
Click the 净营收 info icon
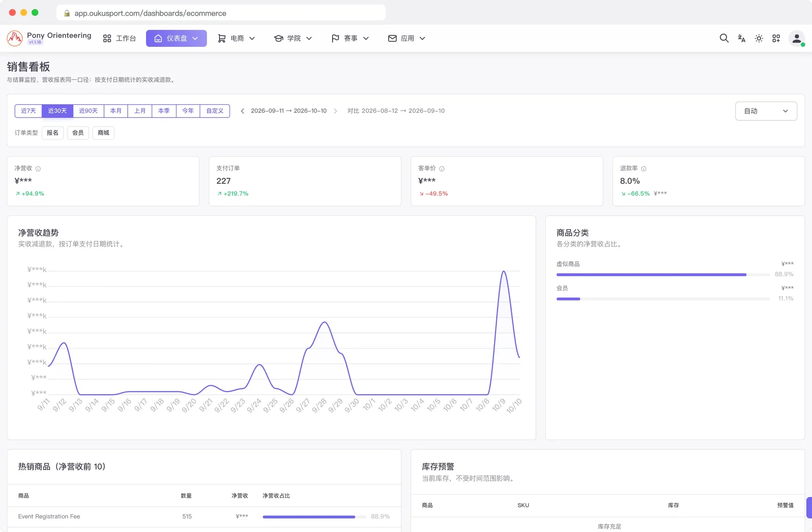[x=38, y=169]
